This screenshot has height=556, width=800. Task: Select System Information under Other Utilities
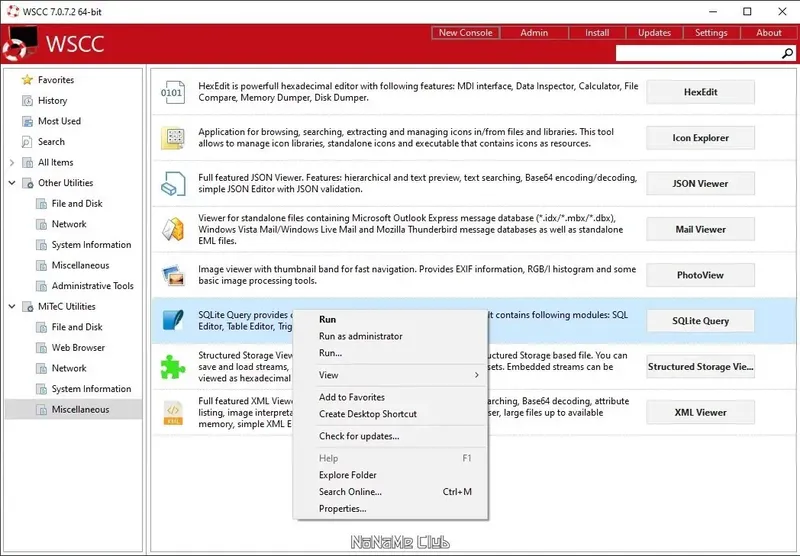91,245
